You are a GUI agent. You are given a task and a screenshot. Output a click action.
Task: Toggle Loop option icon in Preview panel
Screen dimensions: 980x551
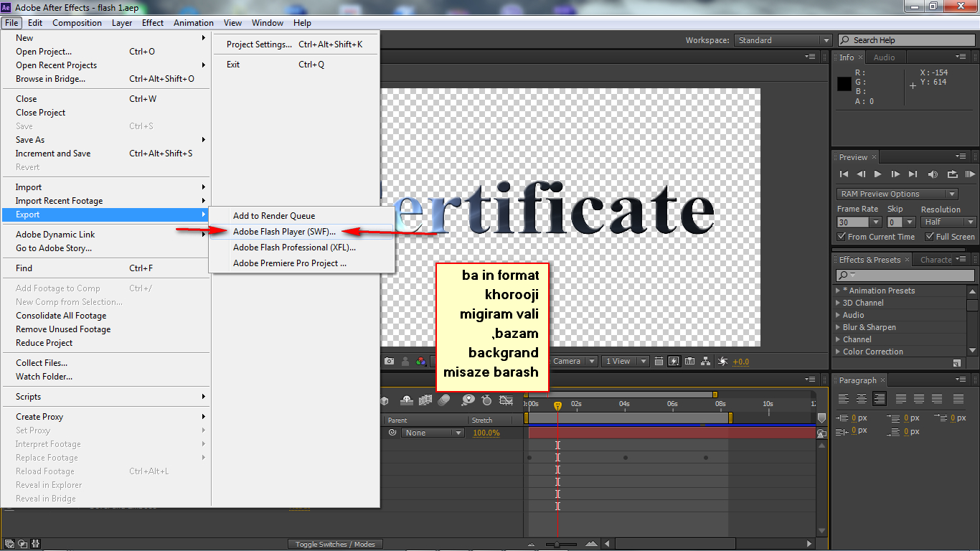coord(952,174)
